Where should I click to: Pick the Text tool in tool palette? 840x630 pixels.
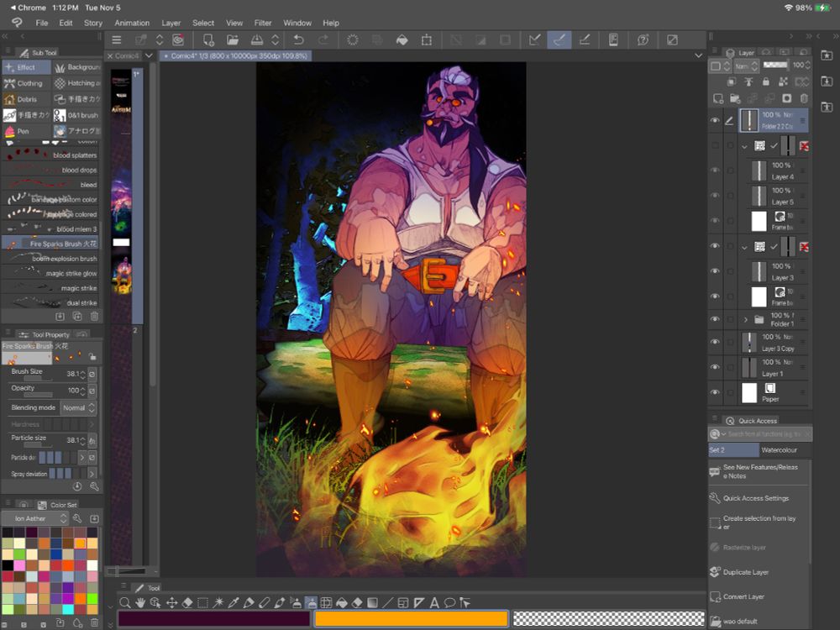click(x=434, y=602)
